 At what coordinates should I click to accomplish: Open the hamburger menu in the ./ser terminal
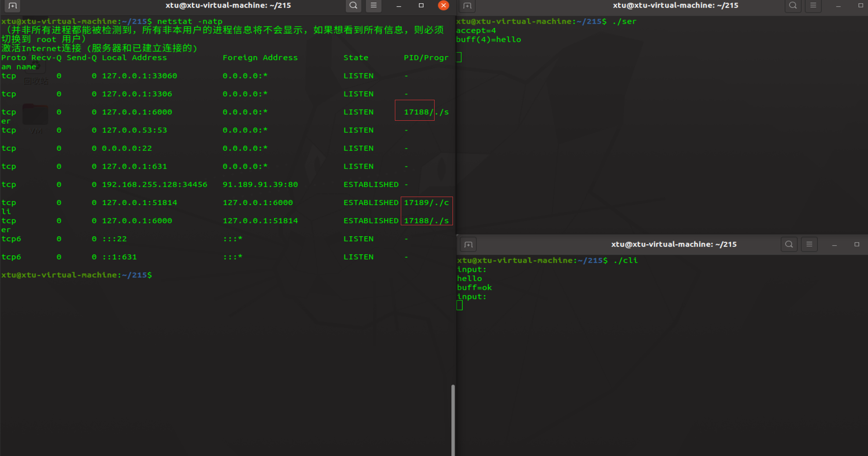(x=813, y=6)
